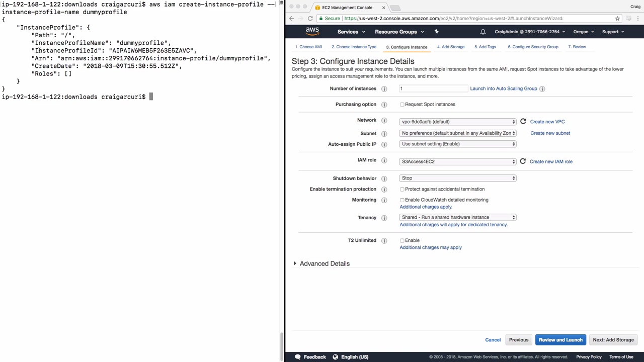This screenshot has width=644, height=362.
Task: Go to step 7 Review
Action: pos(577,47)
